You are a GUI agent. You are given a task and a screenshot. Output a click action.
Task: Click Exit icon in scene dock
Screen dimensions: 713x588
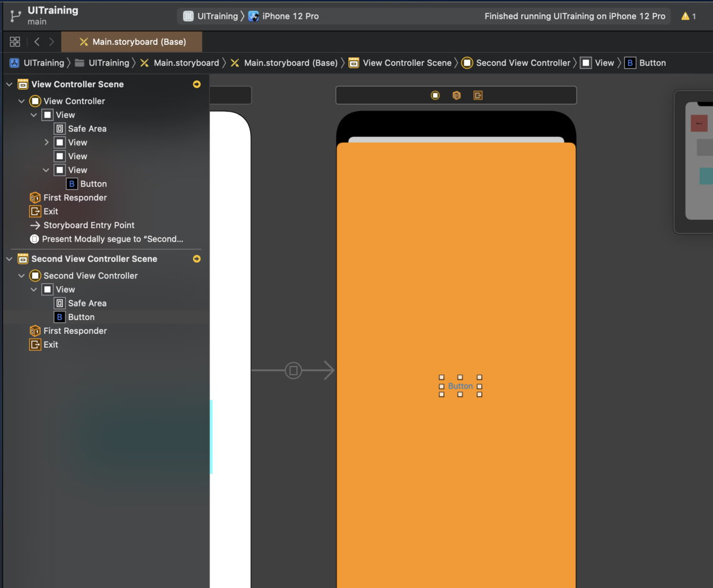click(478, 95)
